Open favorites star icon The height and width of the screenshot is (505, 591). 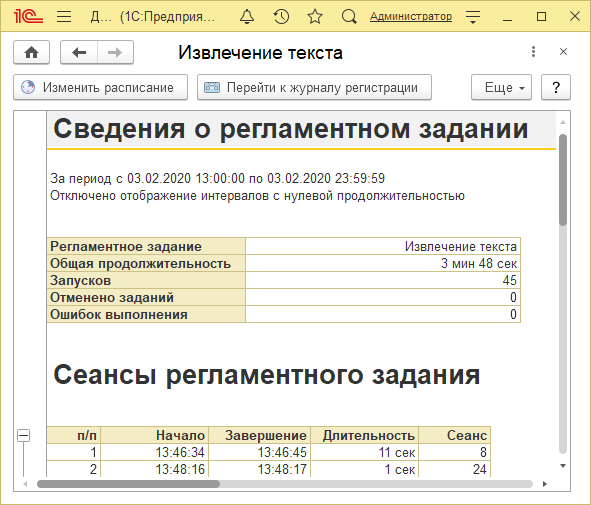pyautogui.click(x=315, y=17)
